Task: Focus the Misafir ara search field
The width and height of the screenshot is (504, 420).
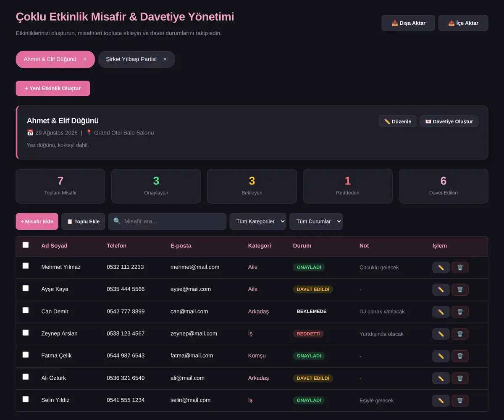Action: coord(167,221)
